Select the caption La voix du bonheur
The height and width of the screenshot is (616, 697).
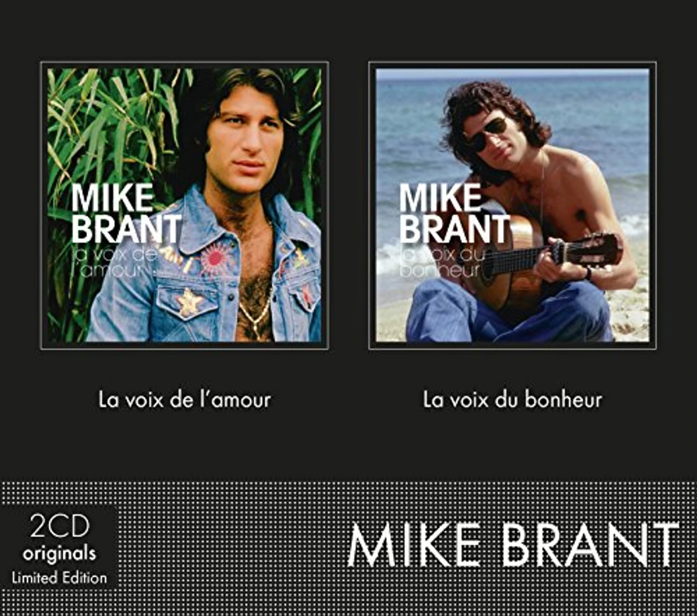[x=512, y=400]
